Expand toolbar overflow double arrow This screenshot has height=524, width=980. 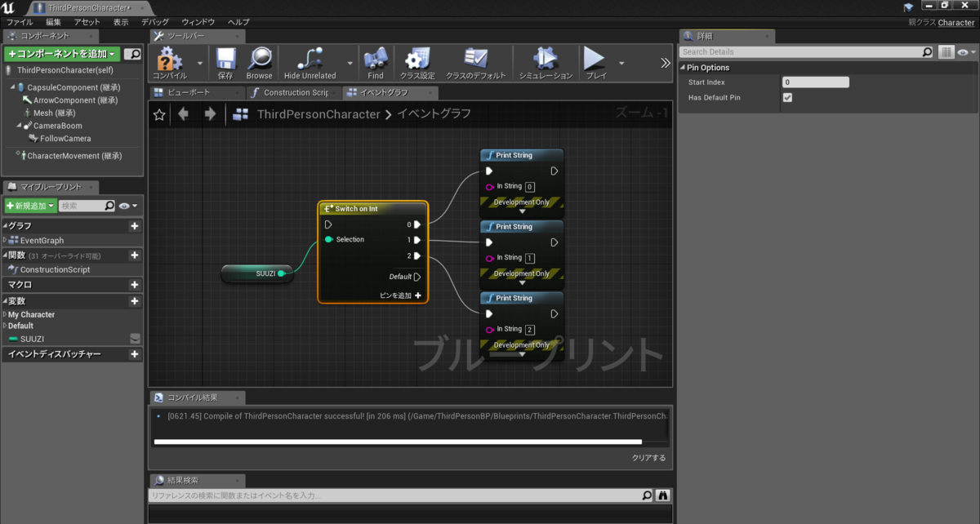click(665, 63)
